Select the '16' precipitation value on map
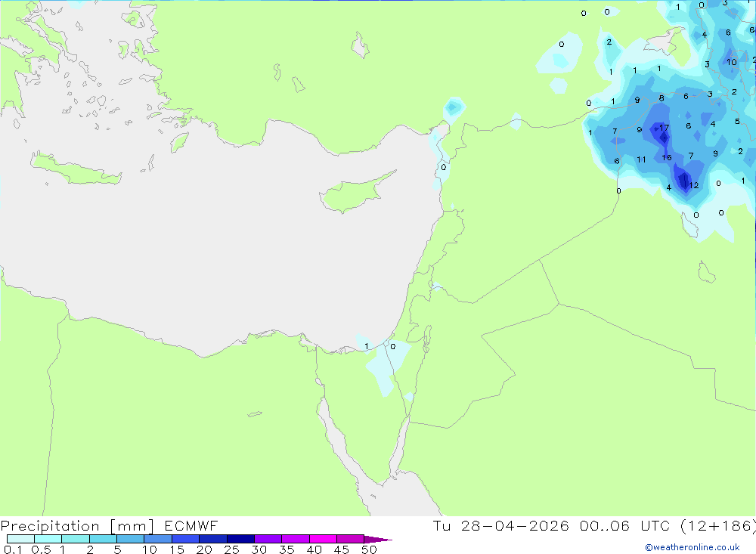Viewport: 756px width, 554px height. (x=667, y=157)
